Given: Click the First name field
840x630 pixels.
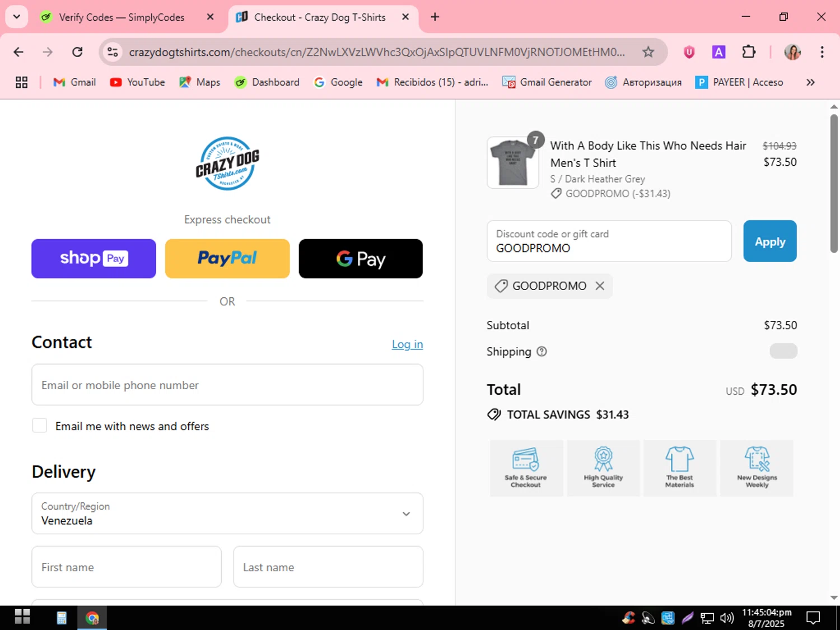Looking at the screenshot, I should pyautogui.click(x=127, y=567).
